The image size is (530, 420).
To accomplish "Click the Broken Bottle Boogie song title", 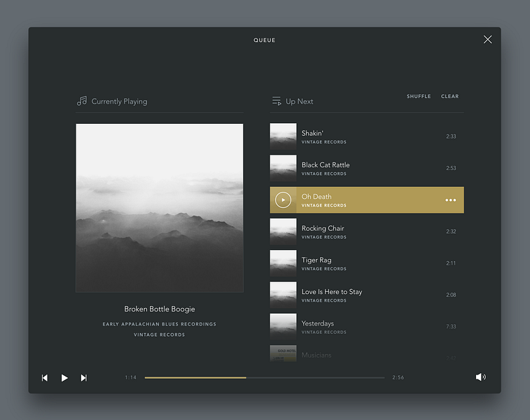I will pyautogui.click(x=160, y=309).
